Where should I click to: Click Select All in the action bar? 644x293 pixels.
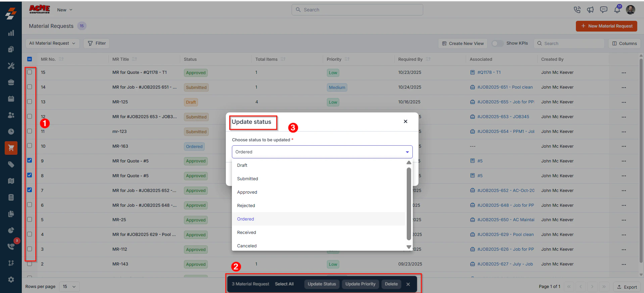284,284
